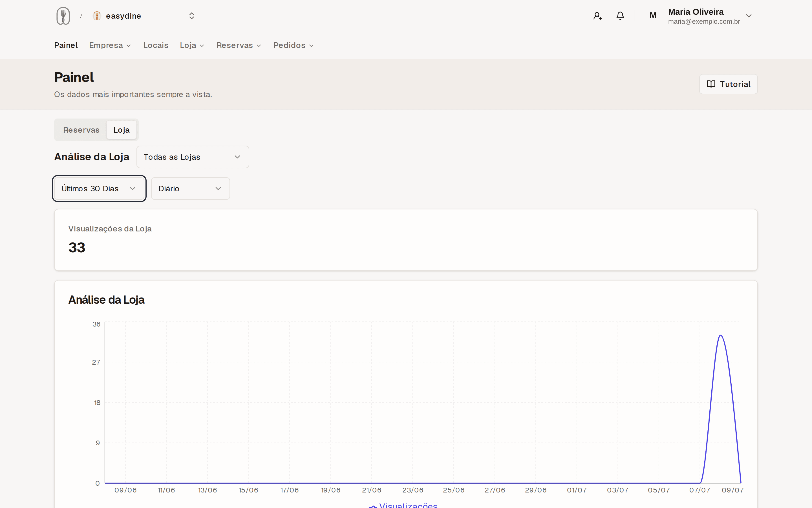
Task: Open the Últimos 30 Dias dropdown
Action: coord(99,189)
